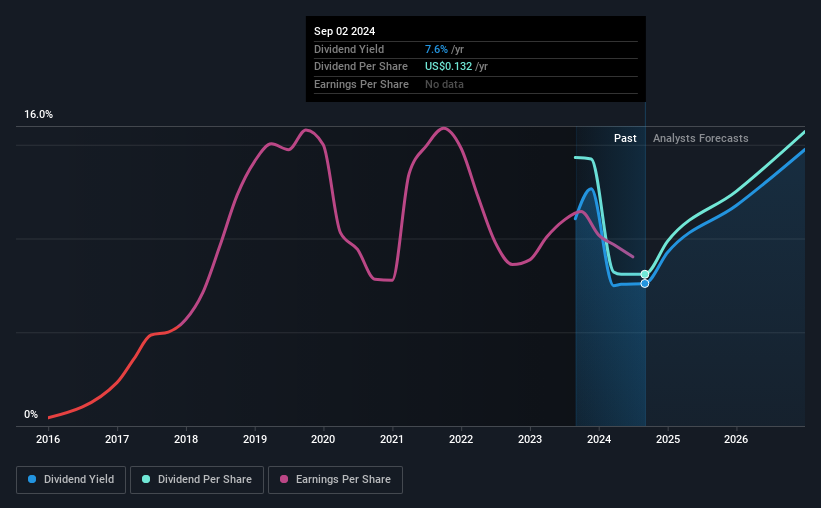
Task: Select the blue dividend yield data point
Action: [645, 283]
